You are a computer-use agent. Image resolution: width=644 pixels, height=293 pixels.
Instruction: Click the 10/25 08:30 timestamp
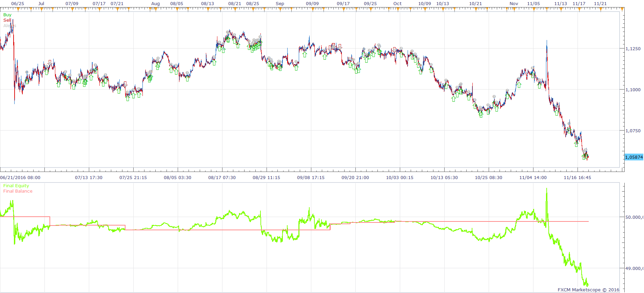click(489, 178)
